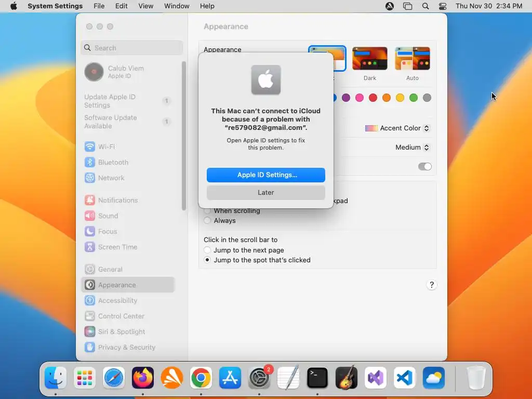Open App Store from the Dock
The height and width of the screenshot is (399, 532).
pos(230,378)
